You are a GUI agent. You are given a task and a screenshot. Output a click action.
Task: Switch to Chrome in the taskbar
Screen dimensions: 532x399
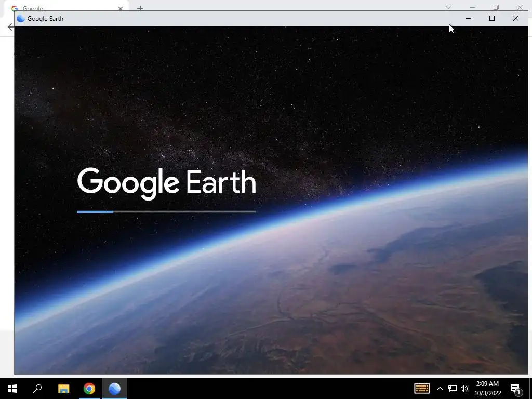click(x=89, y=389)
